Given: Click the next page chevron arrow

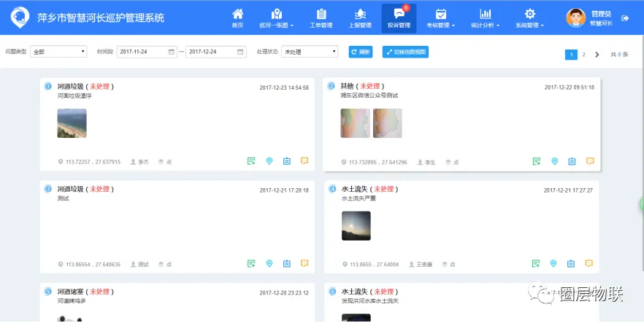Looking at the screenshot, I should (597, 55).
